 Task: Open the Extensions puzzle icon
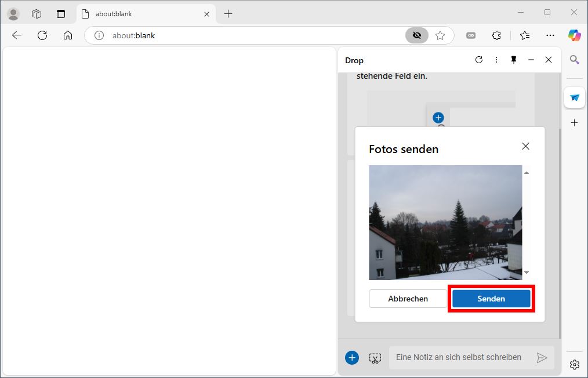coord(496,35)
